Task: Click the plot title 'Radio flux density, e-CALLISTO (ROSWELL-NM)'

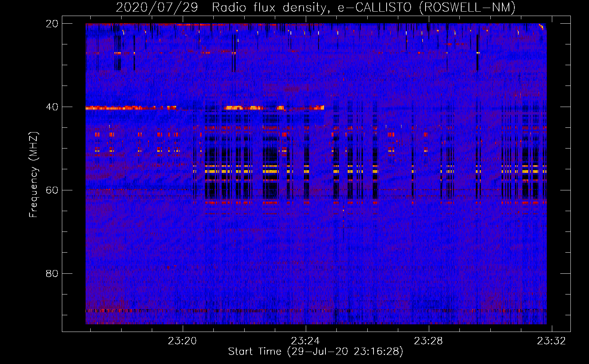Action: pos(364,8)
